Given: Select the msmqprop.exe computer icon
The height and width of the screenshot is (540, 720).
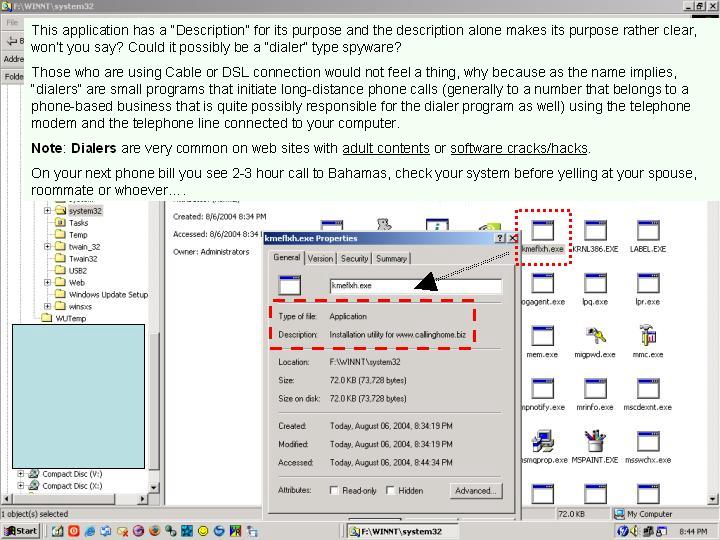Looking at the screenshot, I should tap(542, 441).
